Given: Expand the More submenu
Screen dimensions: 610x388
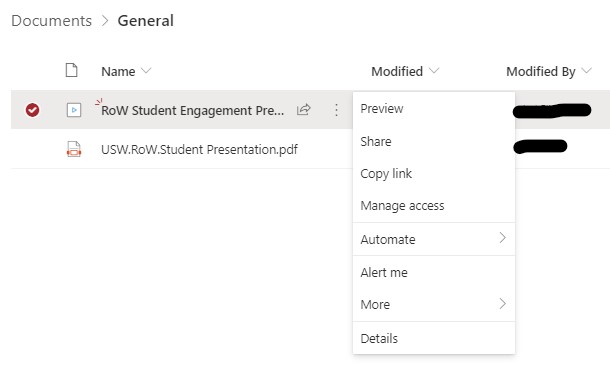Looking at the screenshot, I should point(434,304).
